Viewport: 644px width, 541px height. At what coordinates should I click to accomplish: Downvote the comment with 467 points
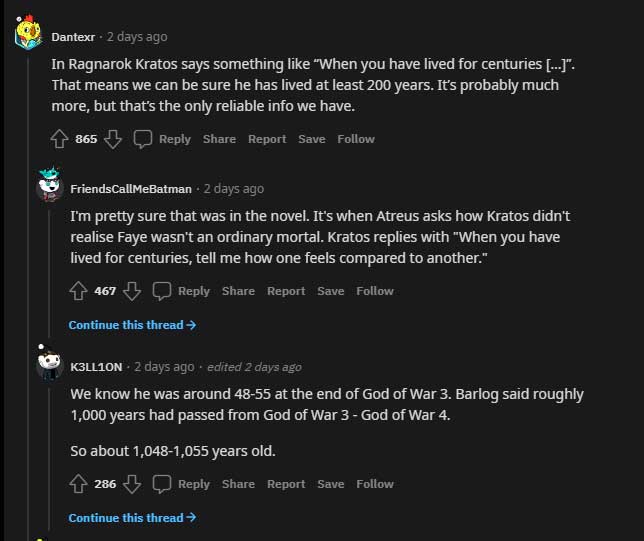tap(132, 291)
